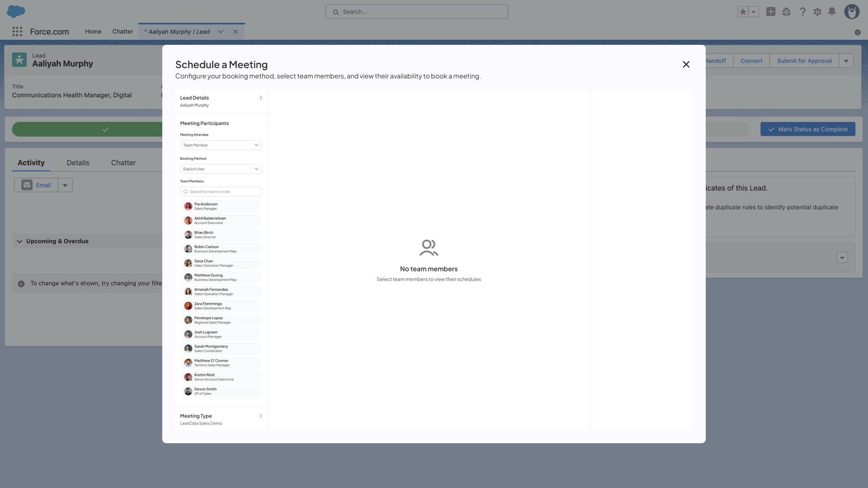Click the Convert button
This screenshot has height=488, width=868.
coord(751,61)
